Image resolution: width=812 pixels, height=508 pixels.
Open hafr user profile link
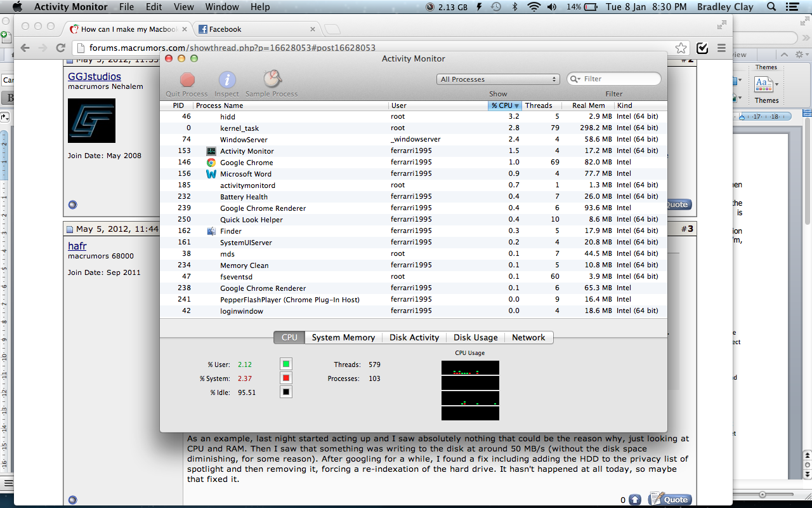[x=77, y=246]
